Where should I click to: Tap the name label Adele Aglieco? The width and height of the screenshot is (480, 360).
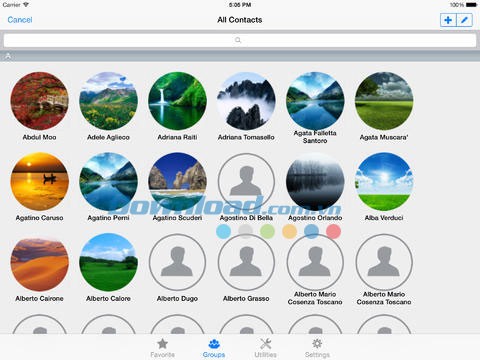[108, 137]
